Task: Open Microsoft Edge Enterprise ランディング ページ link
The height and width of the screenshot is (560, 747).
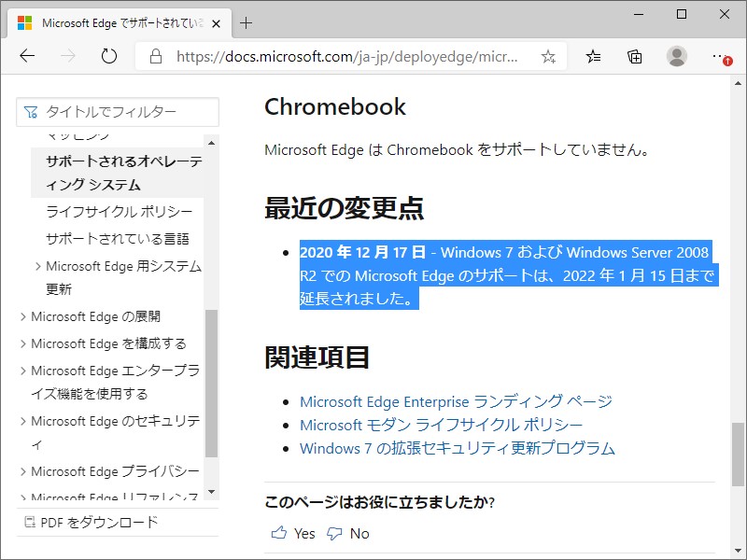Action: pyautogui.click(x=456, y=401)
